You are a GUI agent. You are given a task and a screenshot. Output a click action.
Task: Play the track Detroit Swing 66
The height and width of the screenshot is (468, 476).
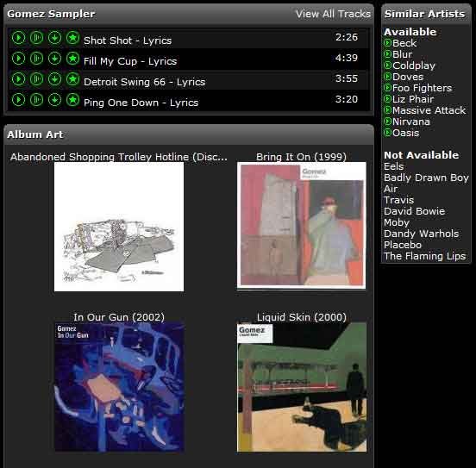tap(18, 79)
